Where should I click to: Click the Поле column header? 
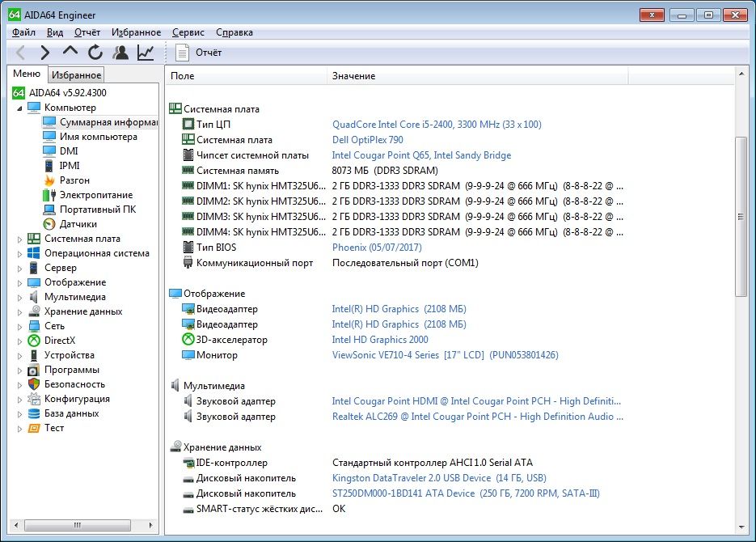(x=247, y=76)
